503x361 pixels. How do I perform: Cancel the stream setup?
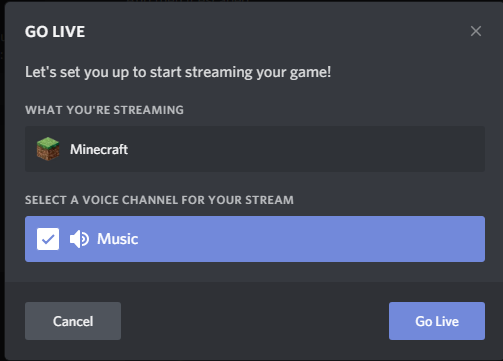(73, 321)
